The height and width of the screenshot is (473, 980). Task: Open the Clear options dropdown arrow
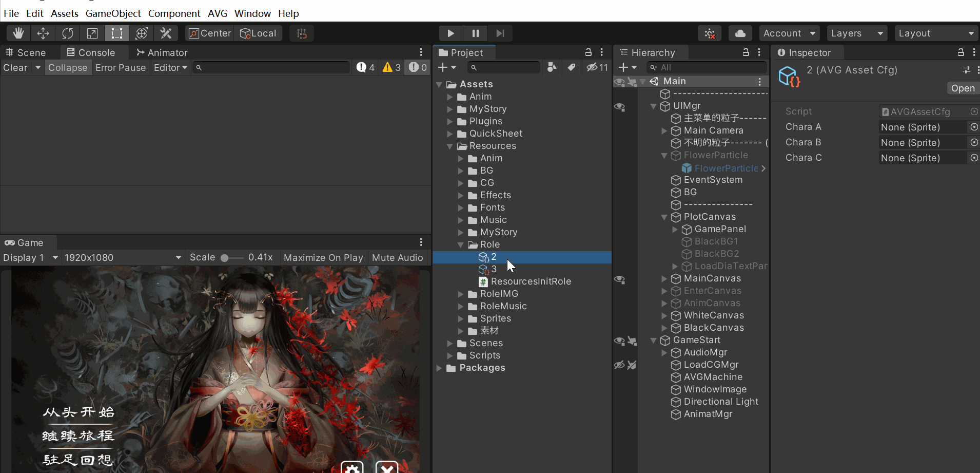pos(37,68)
